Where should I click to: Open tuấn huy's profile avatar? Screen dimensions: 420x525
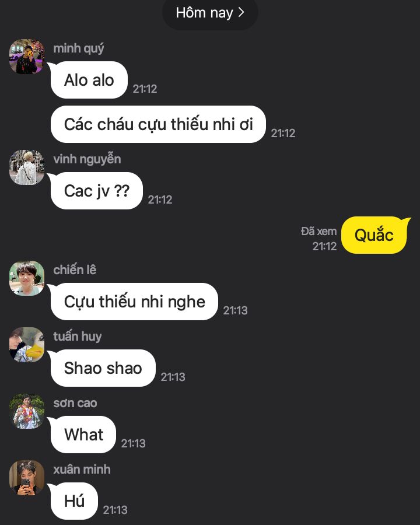(27, 345)
